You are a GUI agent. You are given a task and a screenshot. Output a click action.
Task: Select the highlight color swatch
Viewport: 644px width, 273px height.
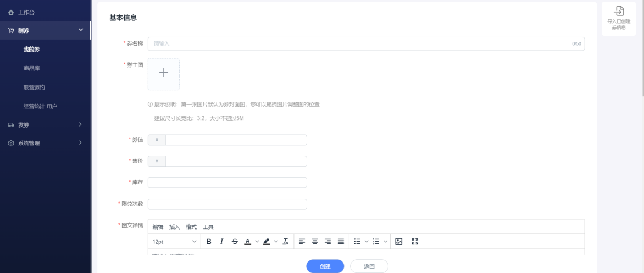point(267,242)
